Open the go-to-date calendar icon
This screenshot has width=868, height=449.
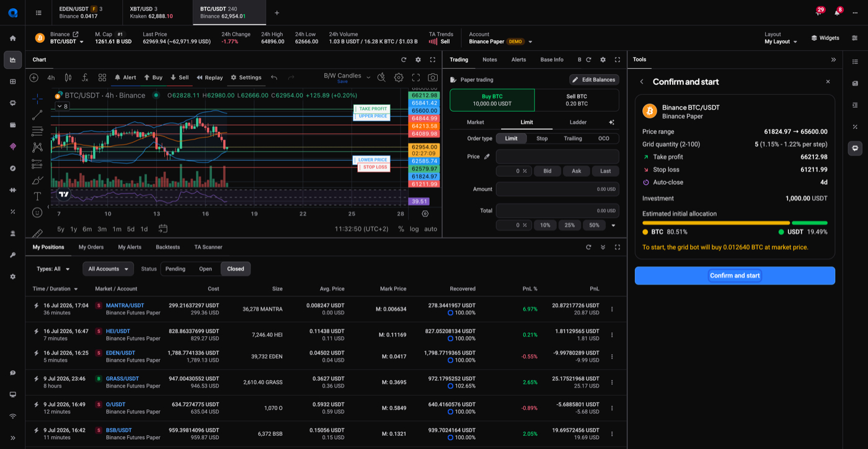(163, 229)
